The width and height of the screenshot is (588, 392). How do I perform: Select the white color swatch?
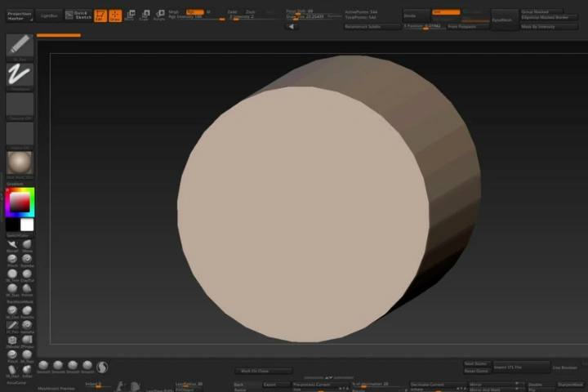27,225
